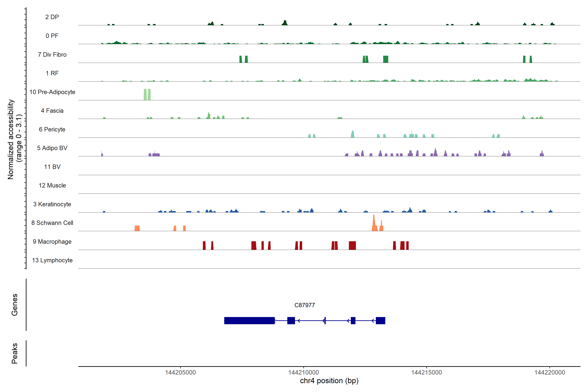Image resolution: width=588 pixels, height=392 pixels.
Task: Click the large leftmost C87977 exon block
Action: (x=249, y=320)
